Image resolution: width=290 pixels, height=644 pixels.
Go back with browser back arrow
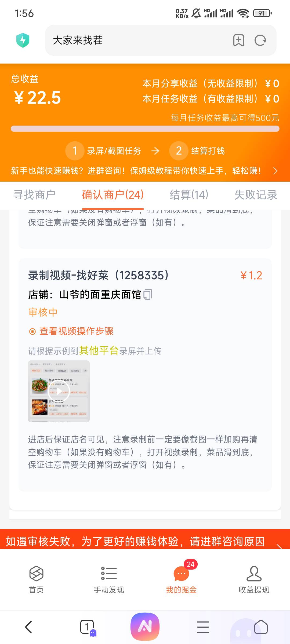pyautogui.click(x=29, y=627)
